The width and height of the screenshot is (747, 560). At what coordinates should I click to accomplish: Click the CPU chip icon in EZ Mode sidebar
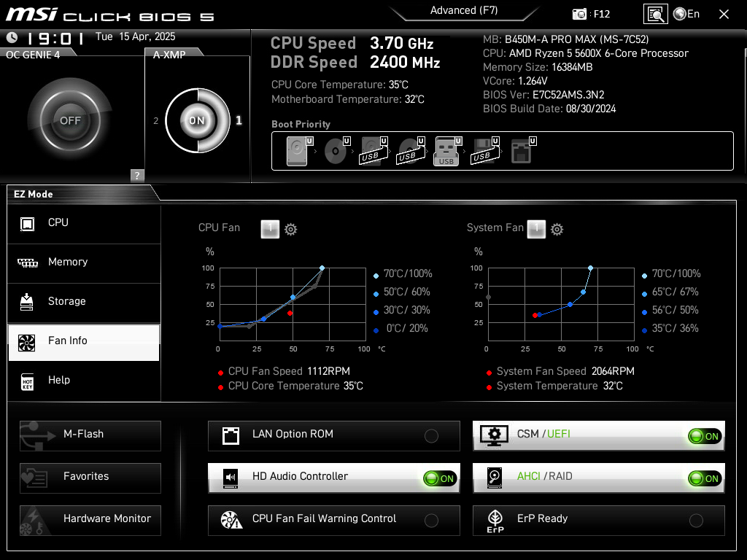[x=27, y=224]
